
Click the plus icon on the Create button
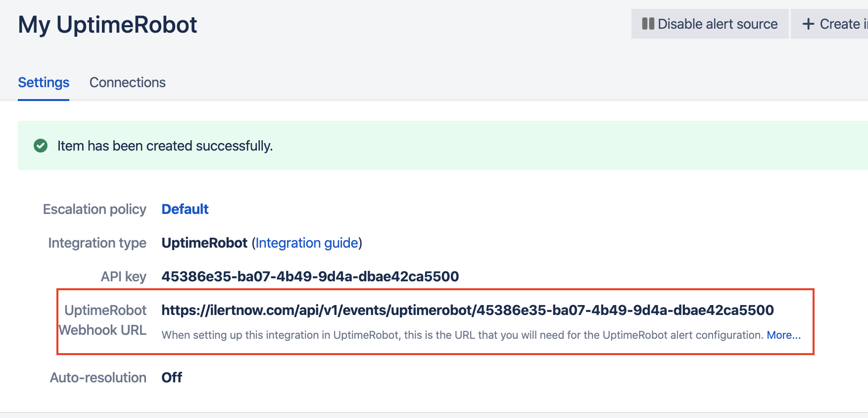click(x=808, y=24)
